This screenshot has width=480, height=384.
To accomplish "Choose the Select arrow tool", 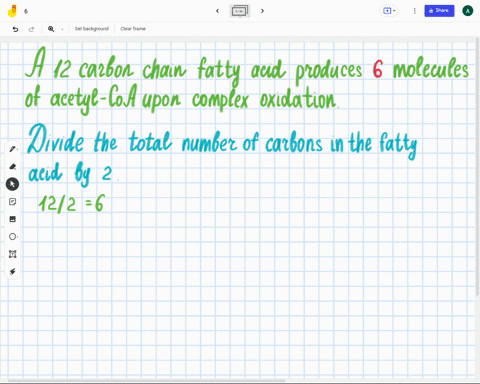I will point(12,184).
